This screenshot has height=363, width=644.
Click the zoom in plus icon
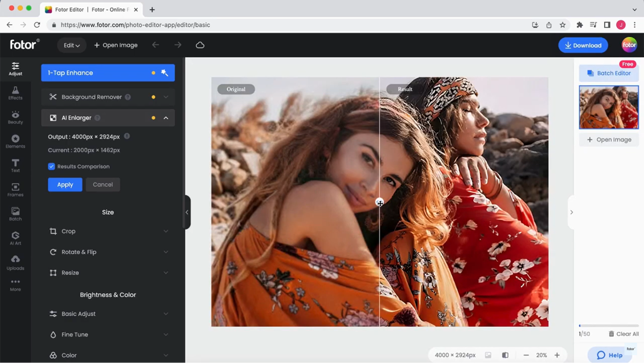coord(557,355)
